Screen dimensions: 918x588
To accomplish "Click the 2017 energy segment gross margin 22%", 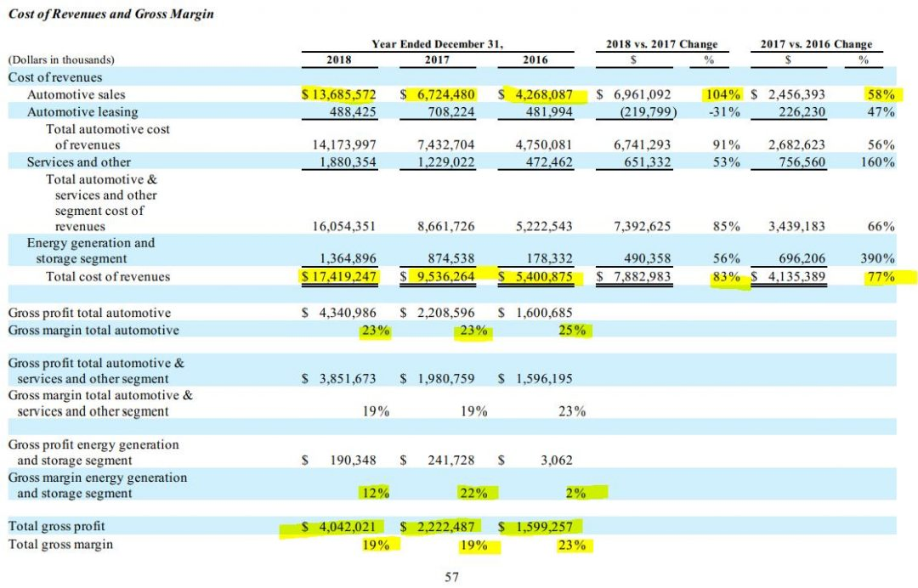I will [x=473, y=493].
